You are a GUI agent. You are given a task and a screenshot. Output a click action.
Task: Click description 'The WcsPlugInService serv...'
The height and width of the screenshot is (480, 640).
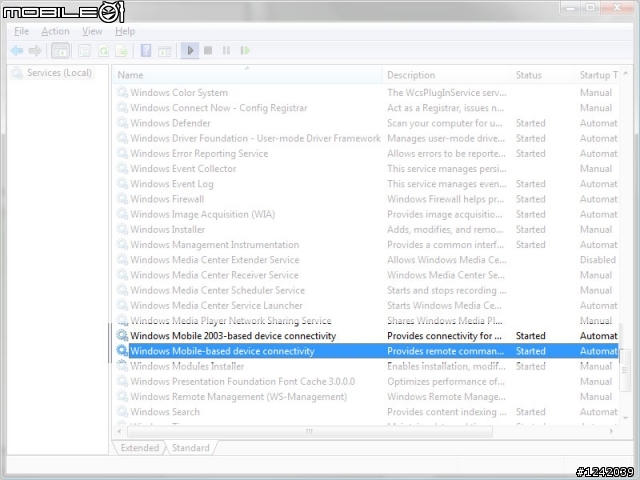click(x=447, y=93)
